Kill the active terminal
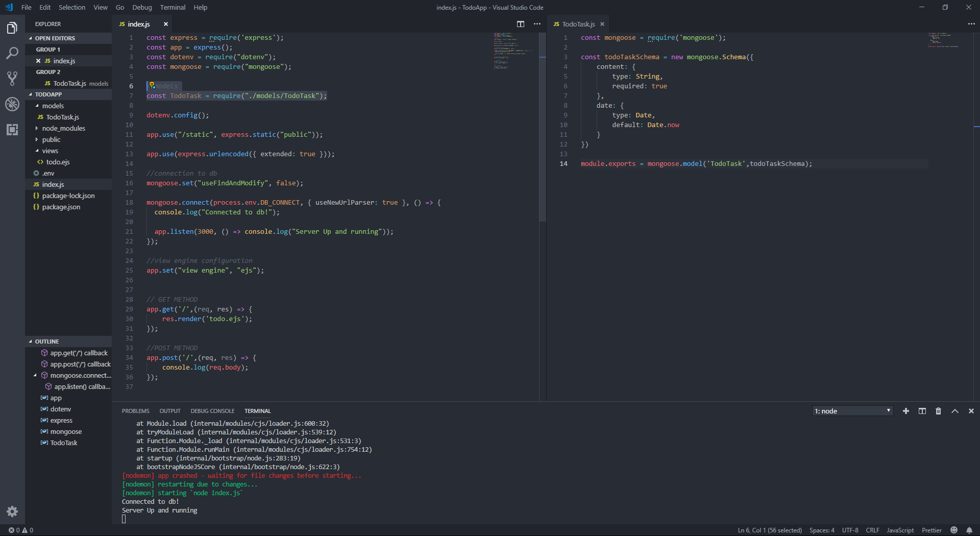 [x=938, y=411]
